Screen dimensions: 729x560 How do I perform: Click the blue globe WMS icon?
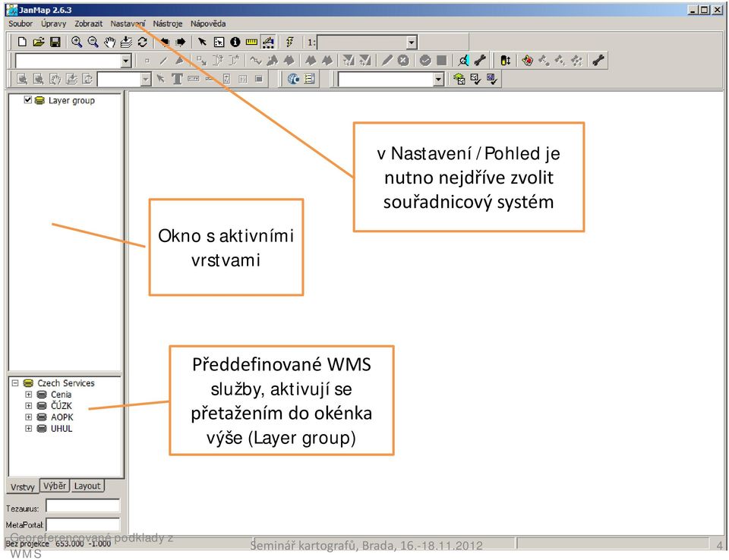click(x=293, y=79)
